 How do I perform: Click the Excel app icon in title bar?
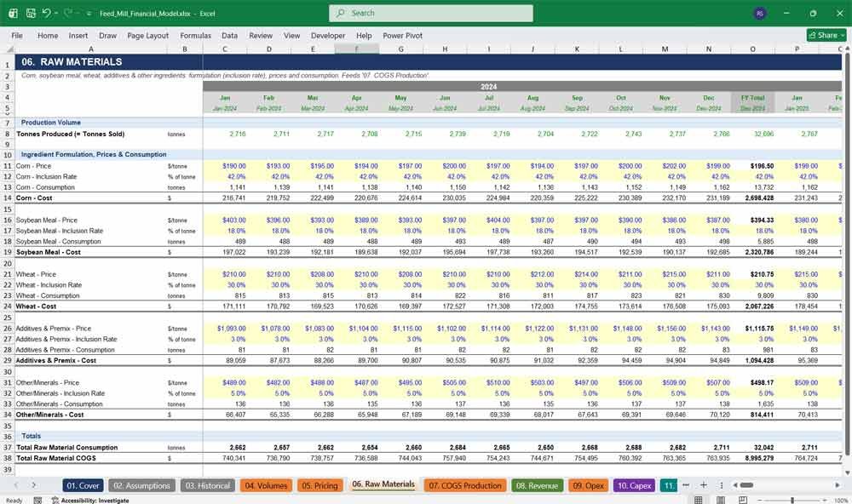pos(13,13)
